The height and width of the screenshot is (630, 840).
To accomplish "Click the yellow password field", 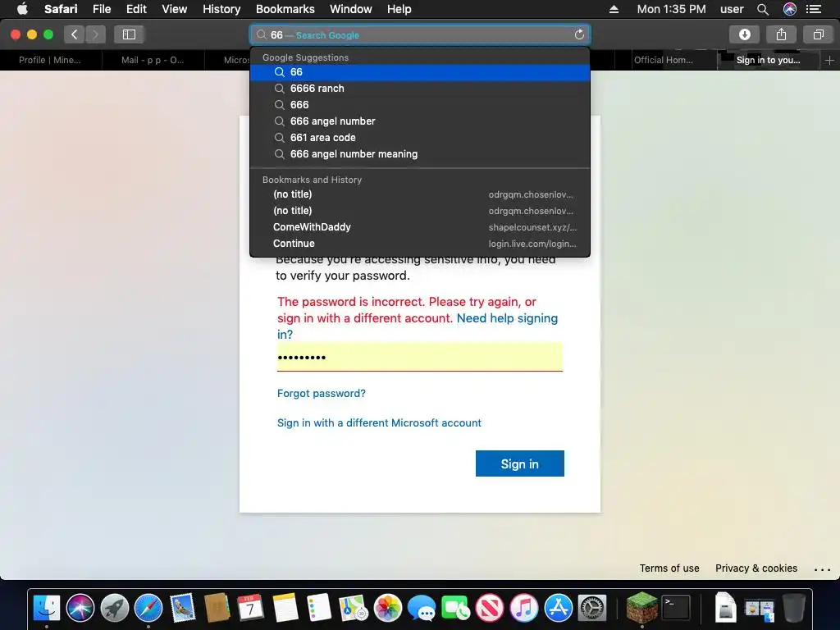I will pyautogui.click(x=420, y=357).
